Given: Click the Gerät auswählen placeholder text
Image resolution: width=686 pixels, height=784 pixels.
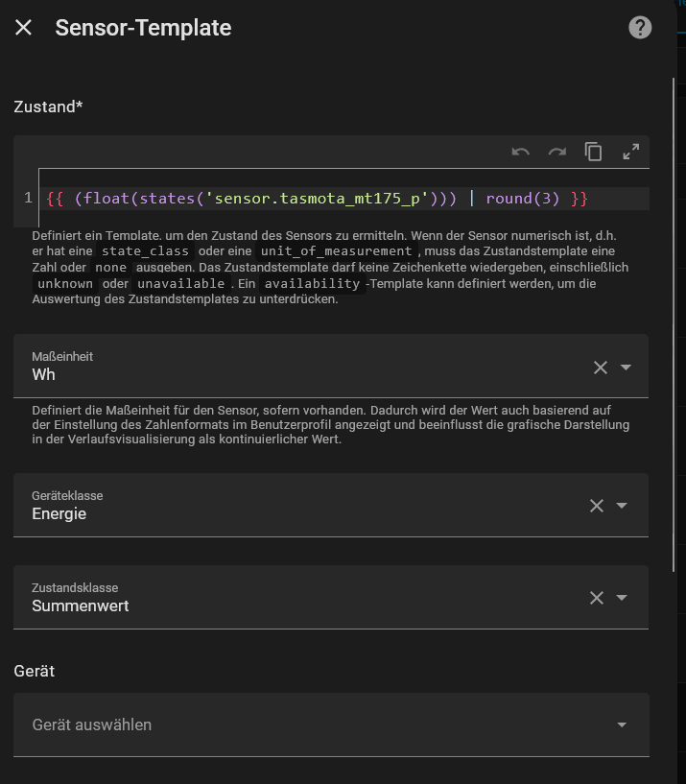Looking at the screenshot, I should click(92, 725).
